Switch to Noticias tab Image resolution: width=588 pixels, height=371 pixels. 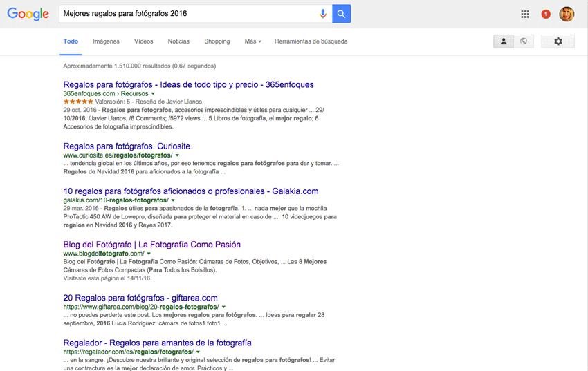(x=178, y=41)
